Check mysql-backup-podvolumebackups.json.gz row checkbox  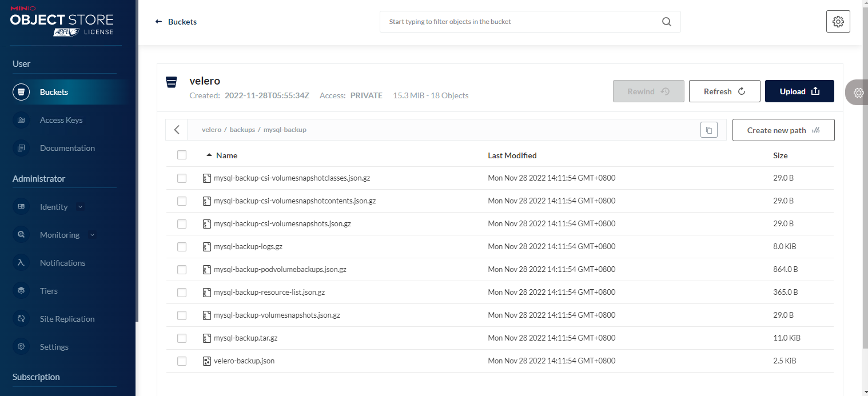[182, 270]
